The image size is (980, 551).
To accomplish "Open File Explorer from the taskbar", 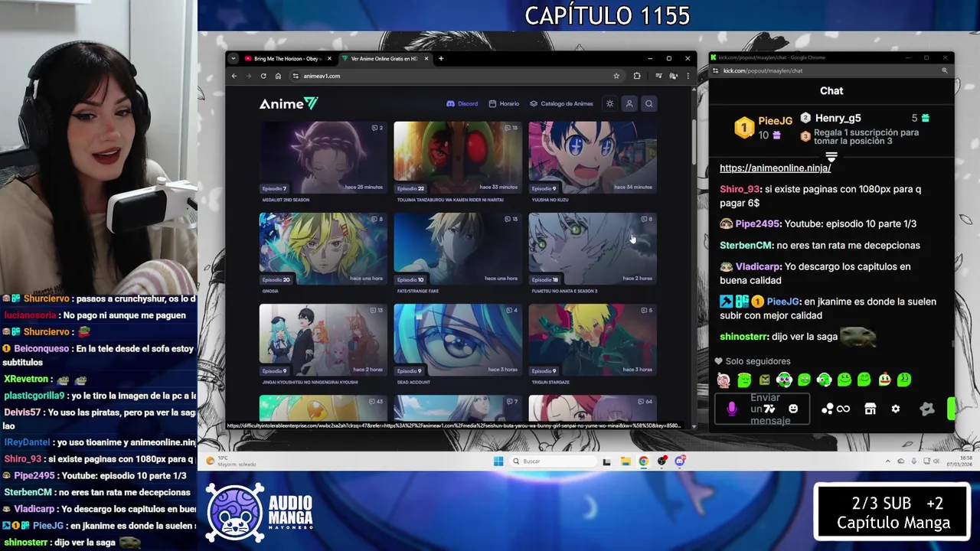I will [x=626, y=461].
